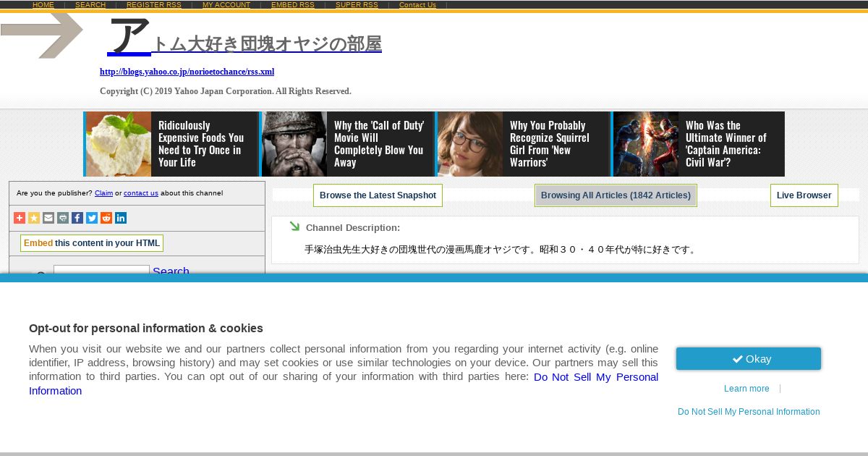Open SUPER RSS in the top menu
The width and height of the screenshot is (868, 456).
click(357, 5)
